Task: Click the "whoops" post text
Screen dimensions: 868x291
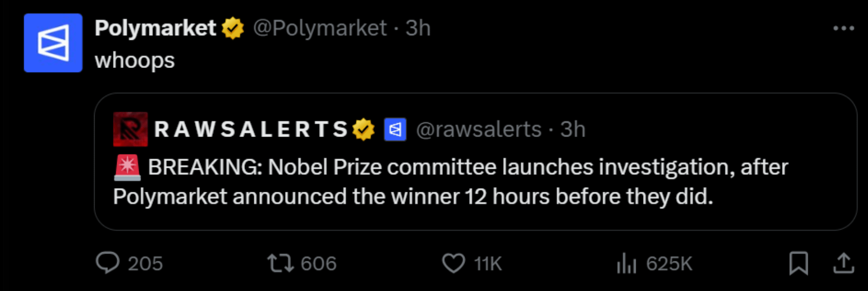Action: click(x=135, y=60)
